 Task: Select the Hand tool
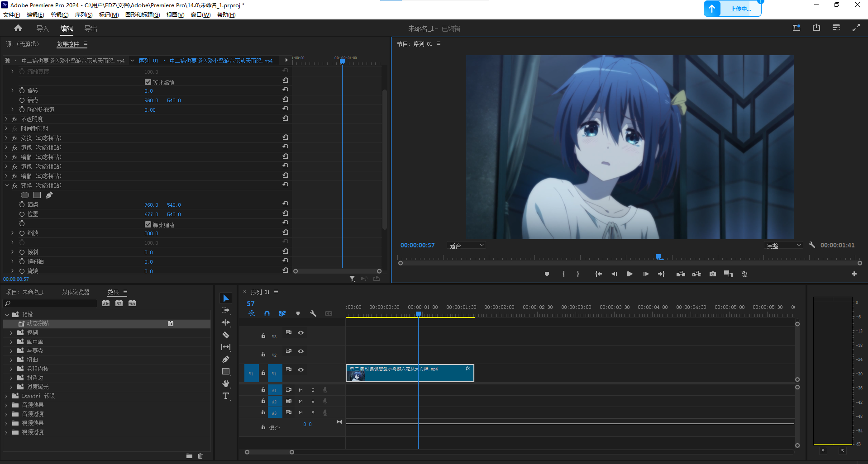(x=226, y=384)
